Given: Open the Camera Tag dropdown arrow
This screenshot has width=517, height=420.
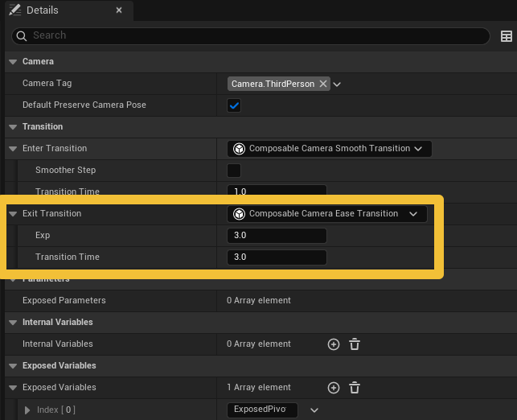Looking at the screenshot, I should click(338, 84).
